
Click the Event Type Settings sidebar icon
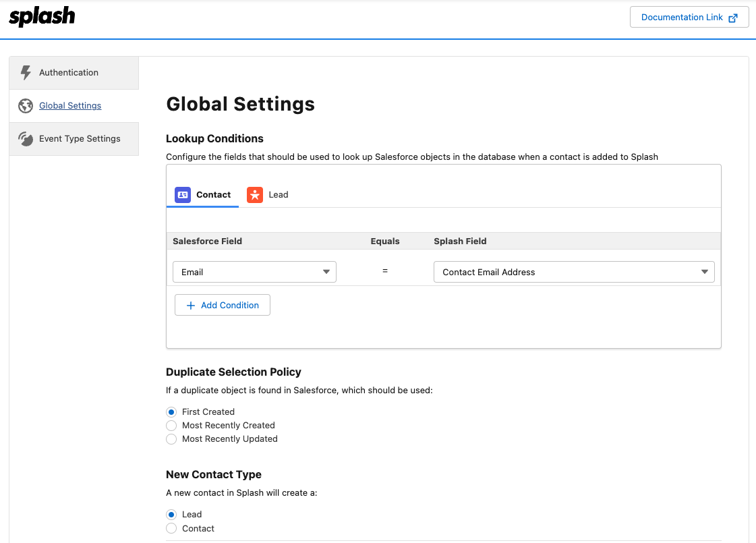click(26, 139)
